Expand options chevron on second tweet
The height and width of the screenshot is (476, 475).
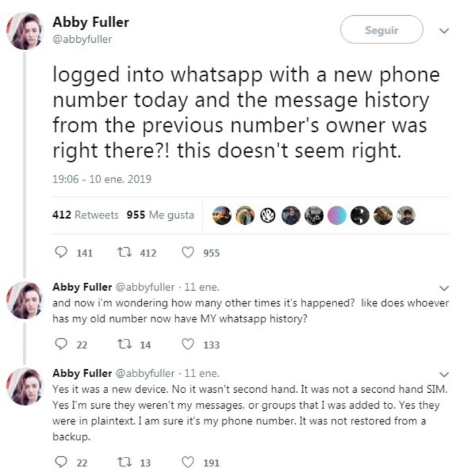pos(444,288)
